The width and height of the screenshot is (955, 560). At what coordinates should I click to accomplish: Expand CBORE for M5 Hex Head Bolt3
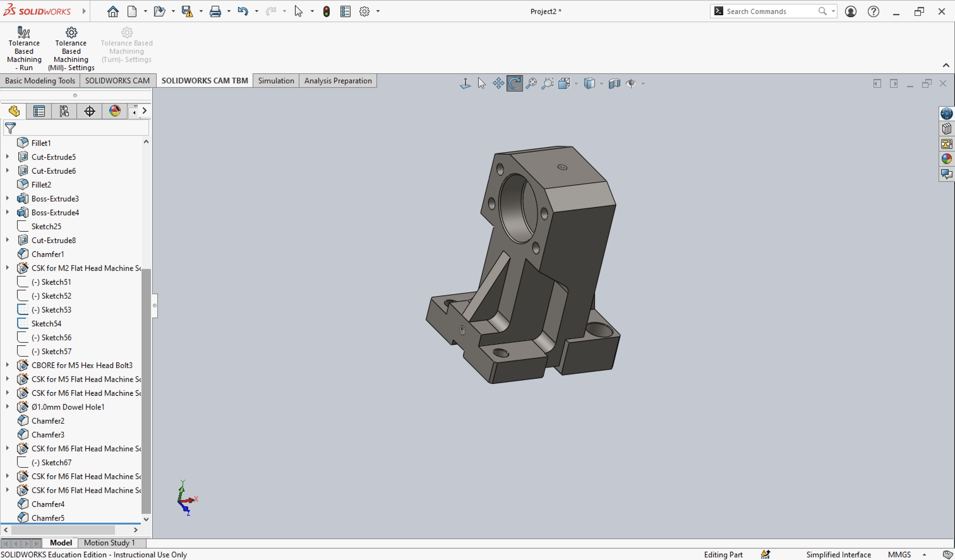coord(7,365)
